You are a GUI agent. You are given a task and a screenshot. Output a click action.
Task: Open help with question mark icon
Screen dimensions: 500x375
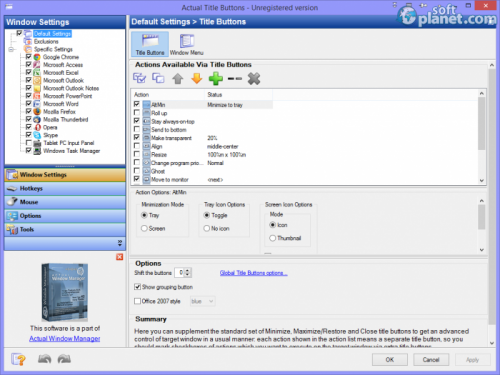click(18, 359)
